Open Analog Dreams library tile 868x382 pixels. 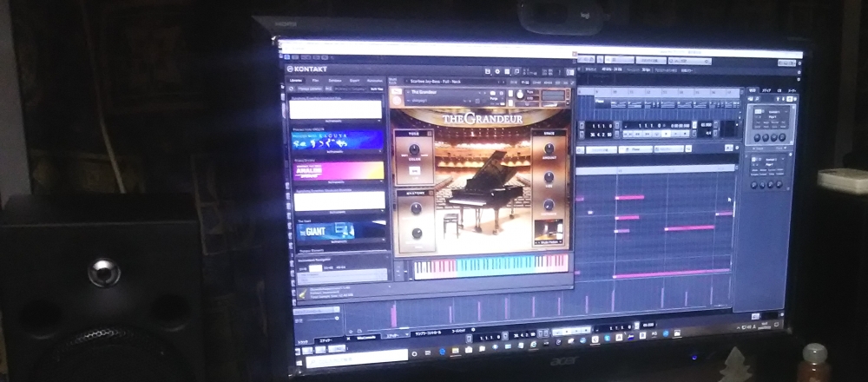point(339,170)
